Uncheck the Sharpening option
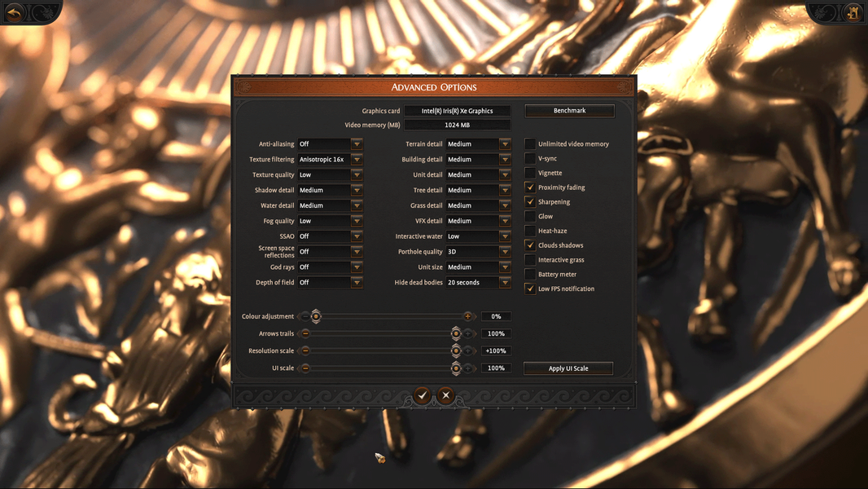Screen dimensions: 868x489 click(530, 201)
